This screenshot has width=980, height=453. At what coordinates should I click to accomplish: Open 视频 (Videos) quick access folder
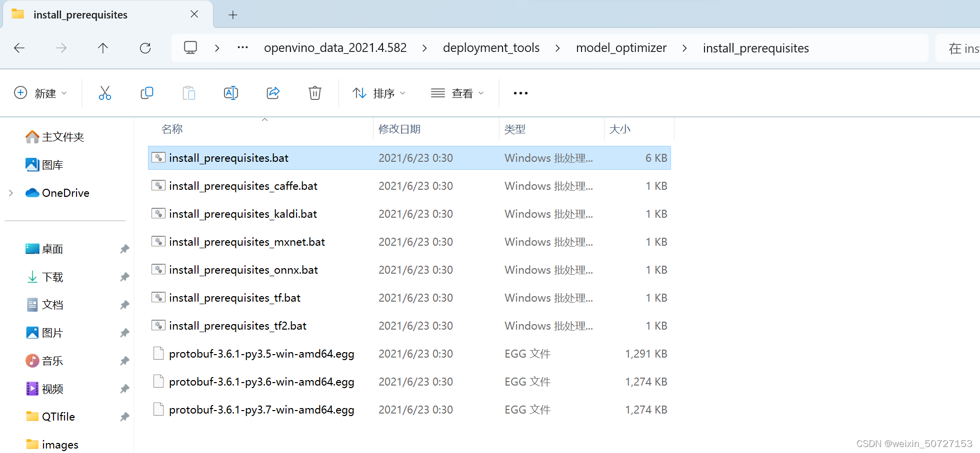coord(44,389)
